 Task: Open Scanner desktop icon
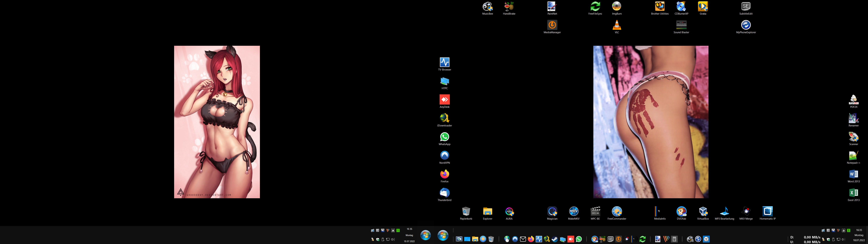[854, 139]
